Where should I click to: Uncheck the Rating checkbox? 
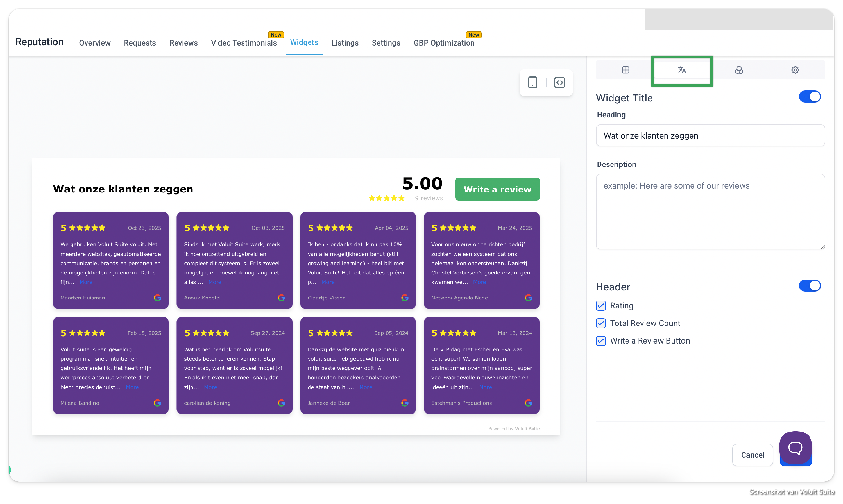[601, 306]
